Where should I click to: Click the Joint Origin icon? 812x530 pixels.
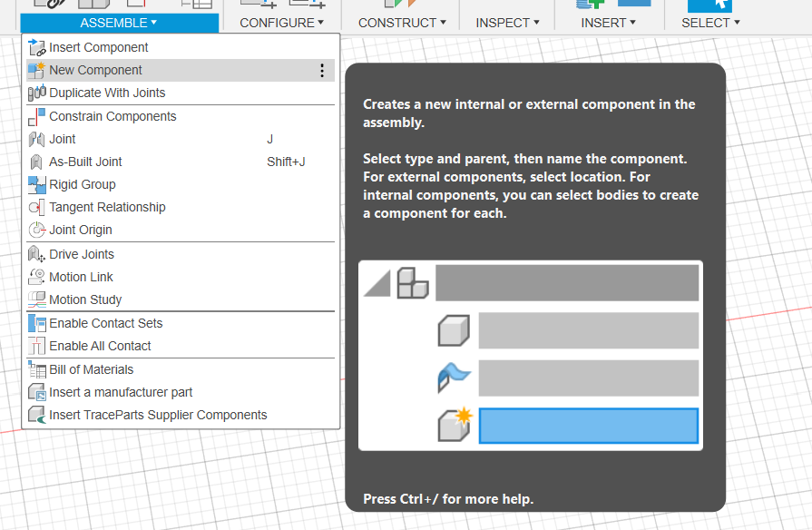click(x=36, y=230)
